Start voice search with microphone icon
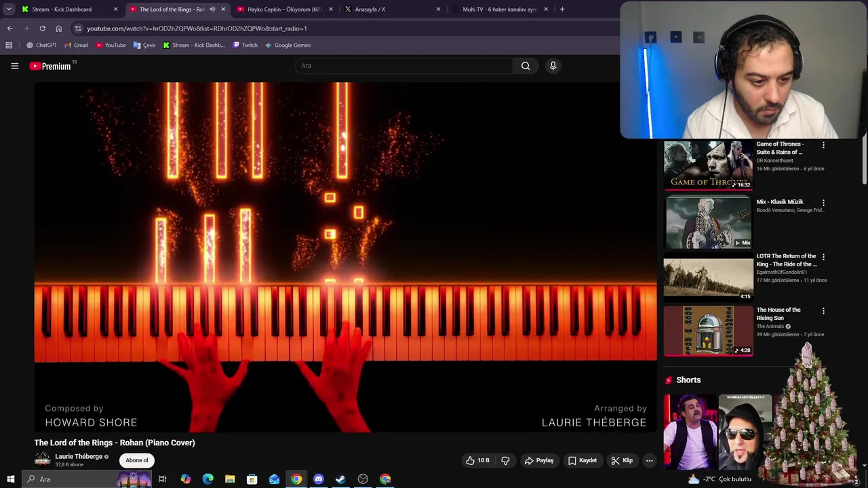This screenshot has width=868, height=488. pyautogui.click(x=553, y=66)
